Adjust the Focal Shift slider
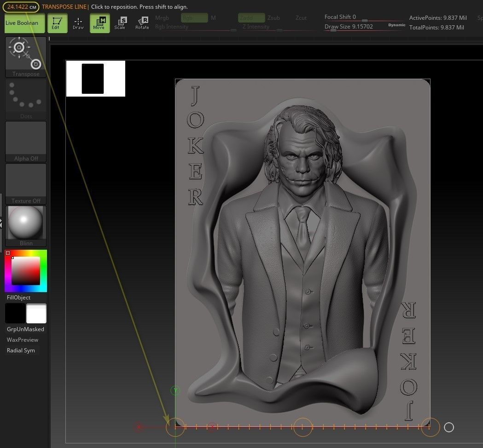This screenshot has width=483, height=448. (x=364, y=17)
